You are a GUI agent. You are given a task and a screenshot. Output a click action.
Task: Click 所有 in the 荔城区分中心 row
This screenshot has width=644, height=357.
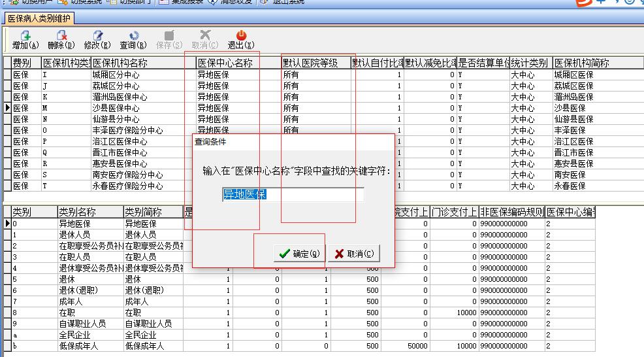pos(316,86)
